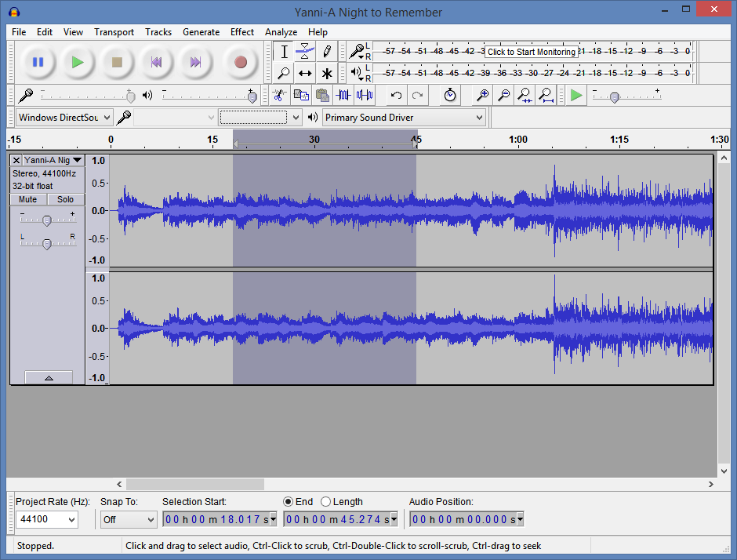The image size is (737, 560).
Task: Stop playback with the Stop button
Action: pos(117,62)
